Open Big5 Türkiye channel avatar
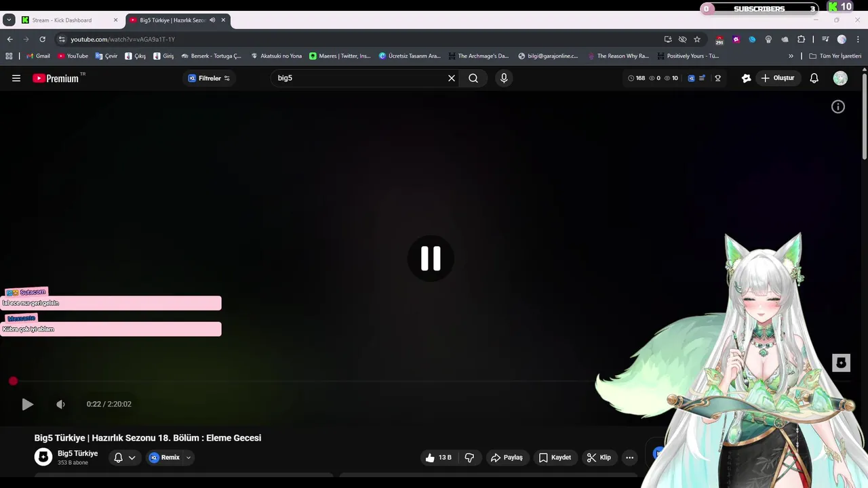This screenshot has height=488, width=868. click(x=43, y=457)
